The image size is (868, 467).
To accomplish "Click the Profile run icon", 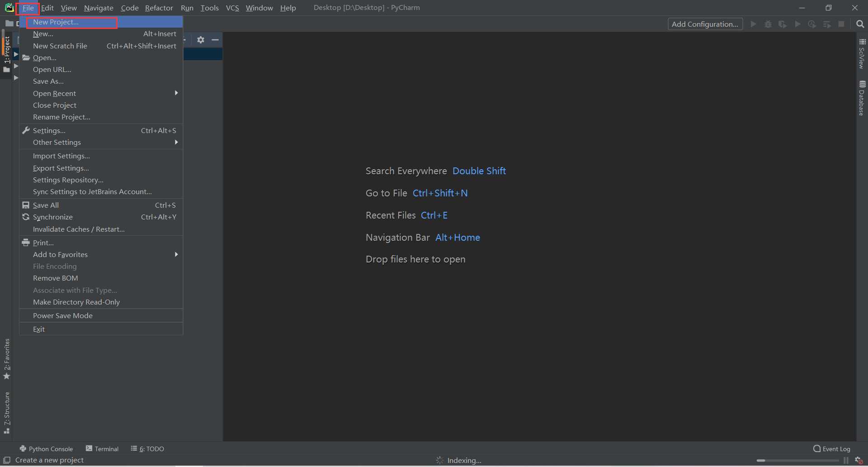I will click(798, 24).
